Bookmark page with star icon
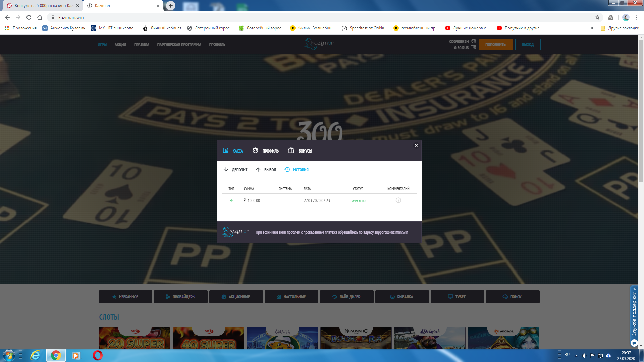The width and height of the screenshot is (644, 362). (x=597, y=17)
